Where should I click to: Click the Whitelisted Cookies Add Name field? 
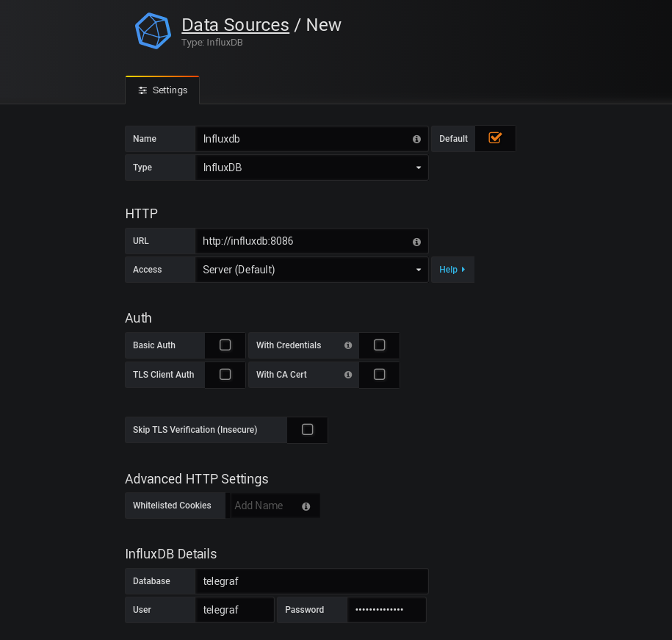coord(275,506)
